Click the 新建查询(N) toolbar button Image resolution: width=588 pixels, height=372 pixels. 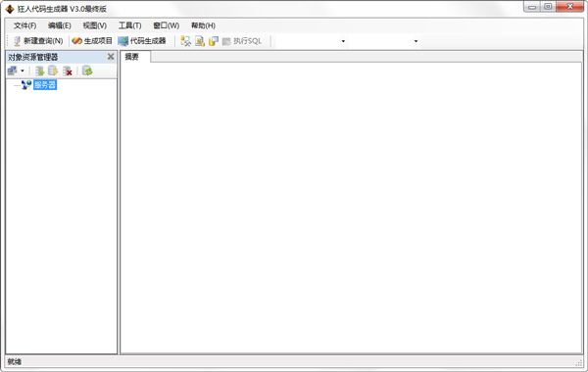click(38, 41)
